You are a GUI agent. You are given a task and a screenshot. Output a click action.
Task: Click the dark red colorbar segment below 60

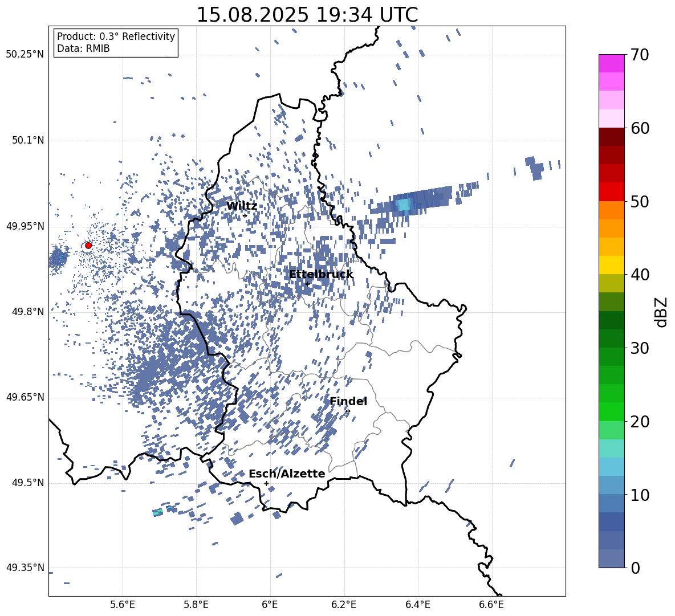[x=611, y=137]
